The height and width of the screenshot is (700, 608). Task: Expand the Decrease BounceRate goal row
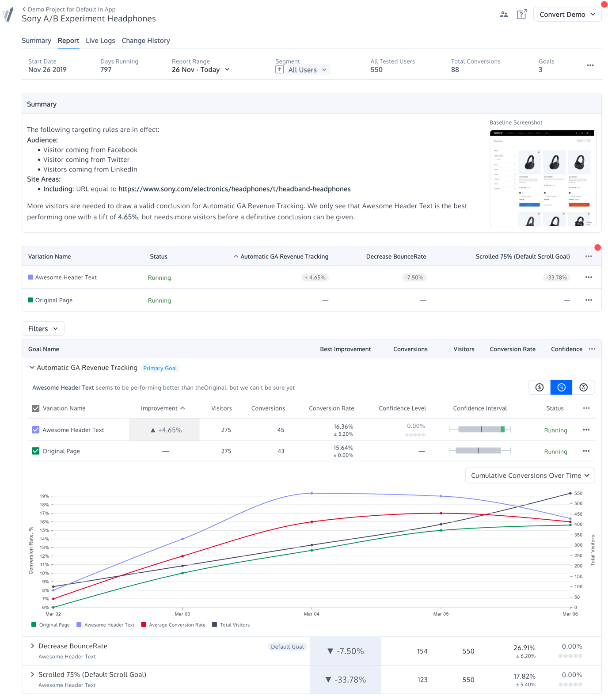(x=32, y=646)
